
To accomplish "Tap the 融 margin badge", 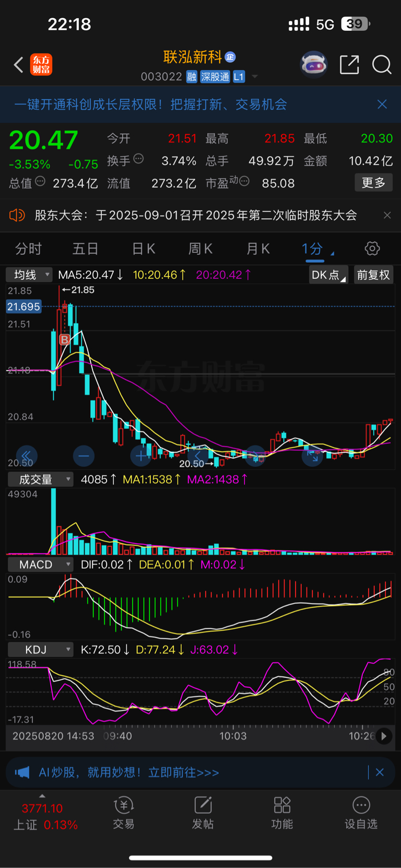I will (x=192, y=77).
